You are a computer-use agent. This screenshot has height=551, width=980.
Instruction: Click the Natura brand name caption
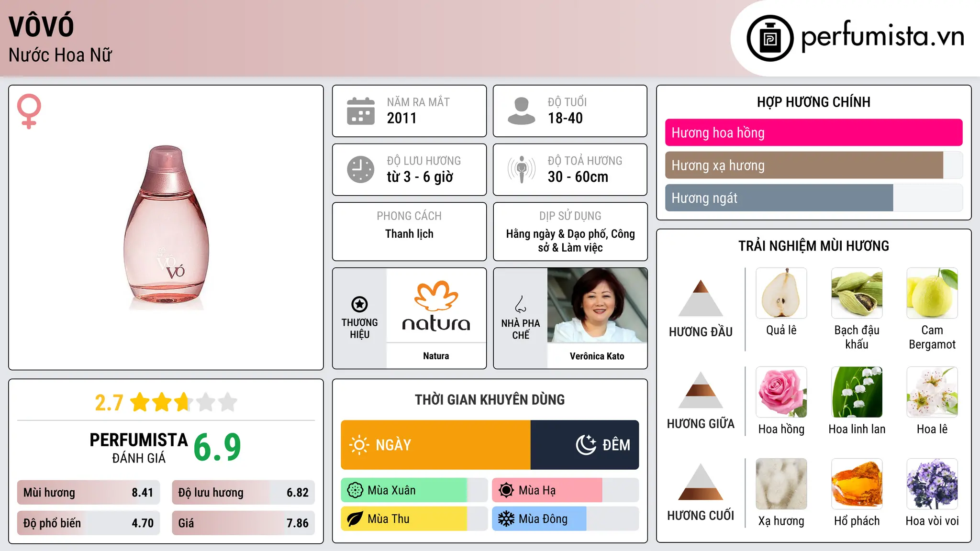pyautogui.click(x=436, y=356)
